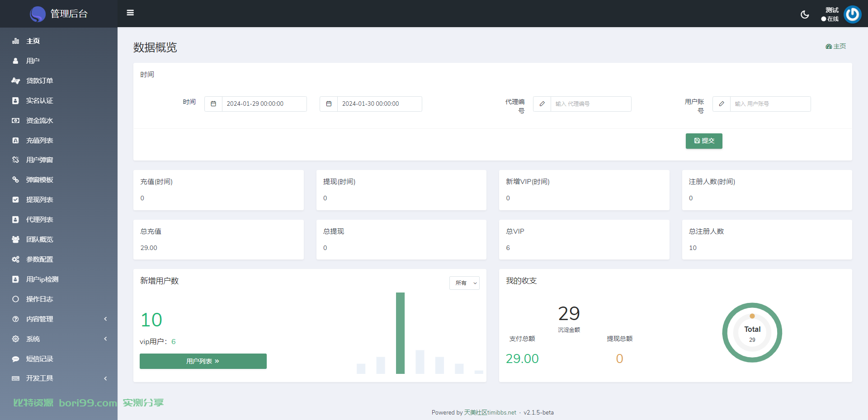Expand the 开发工具 submenu arrow
The image size is (868, 420).
(105, 378)
